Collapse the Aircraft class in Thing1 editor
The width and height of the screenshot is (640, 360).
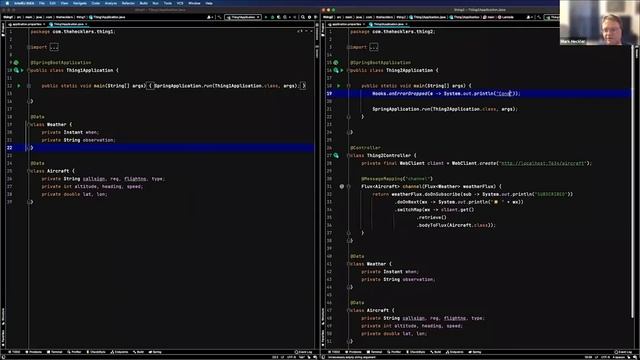pyautogui.click(x=29, y=171)
